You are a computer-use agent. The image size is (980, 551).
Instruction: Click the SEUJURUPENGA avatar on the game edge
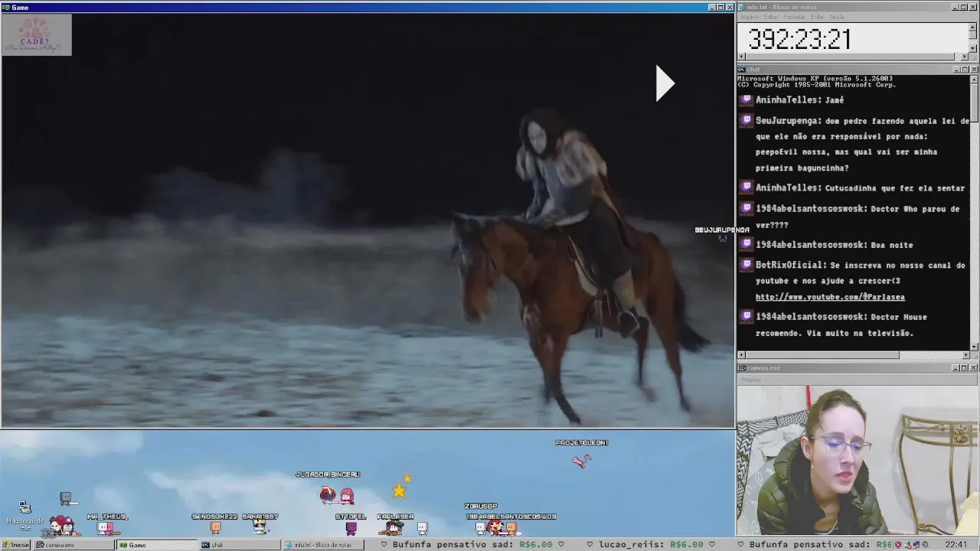[x=722, y=238]
